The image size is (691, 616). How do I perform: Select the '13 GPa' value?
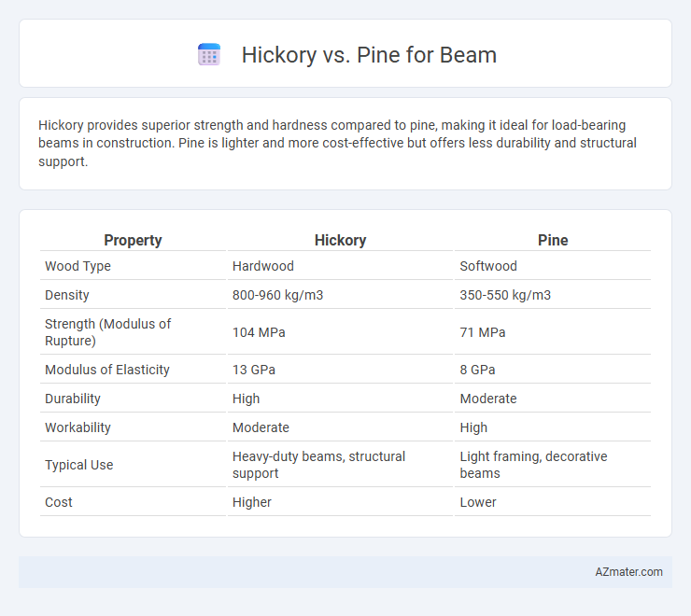[254, 370]
